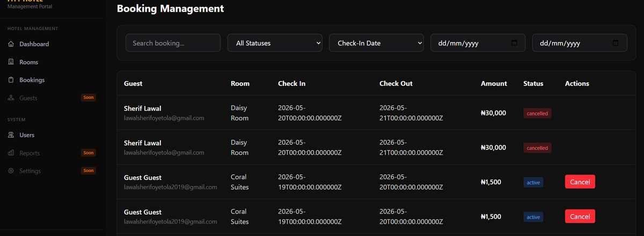The image size is (644, 236).
Task: Click the Amount column header
Action: pyautogui.click(x=494, y=84)
